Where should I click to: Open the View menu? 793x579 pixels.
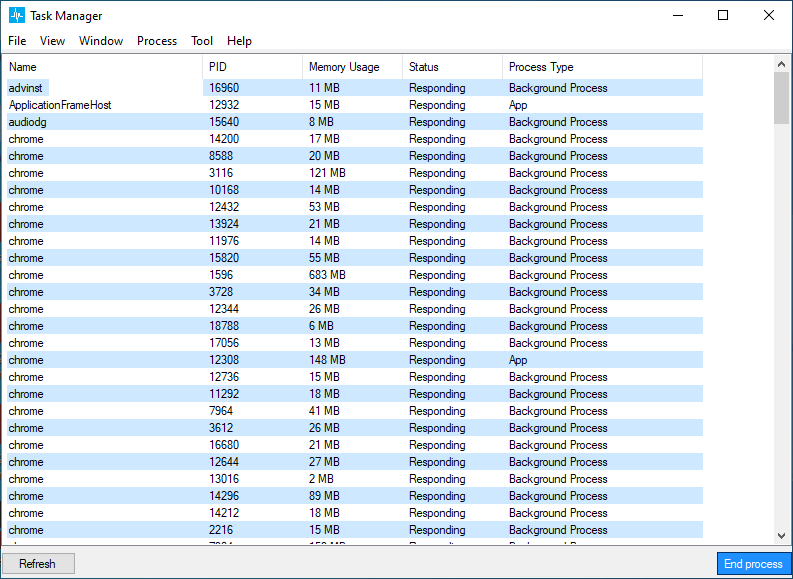tap(52, 41)
